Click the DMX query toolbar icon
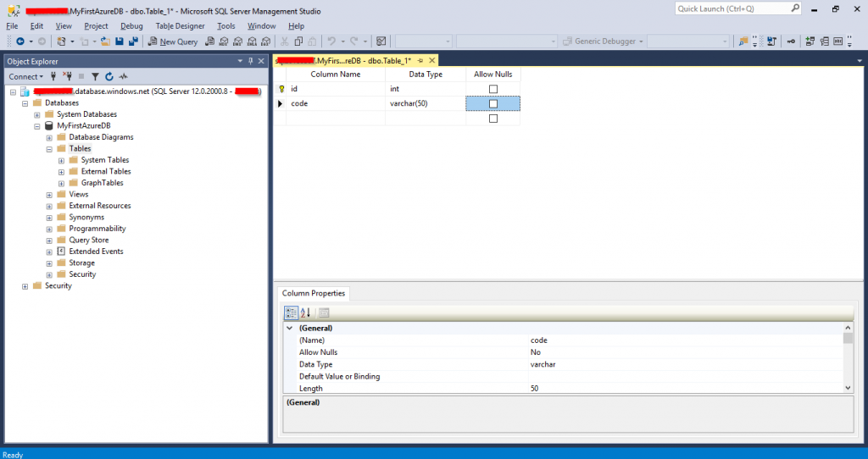868x459 pixels. [237, 41]
